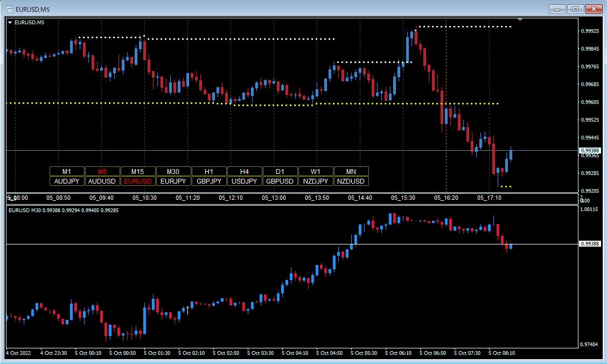
Task: Change timeframe to H4
Action: 245,171
